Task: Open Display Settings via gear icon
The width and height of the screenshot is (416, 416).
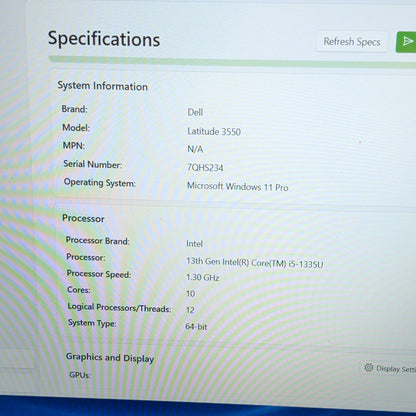Action: [x=368, y=367]
